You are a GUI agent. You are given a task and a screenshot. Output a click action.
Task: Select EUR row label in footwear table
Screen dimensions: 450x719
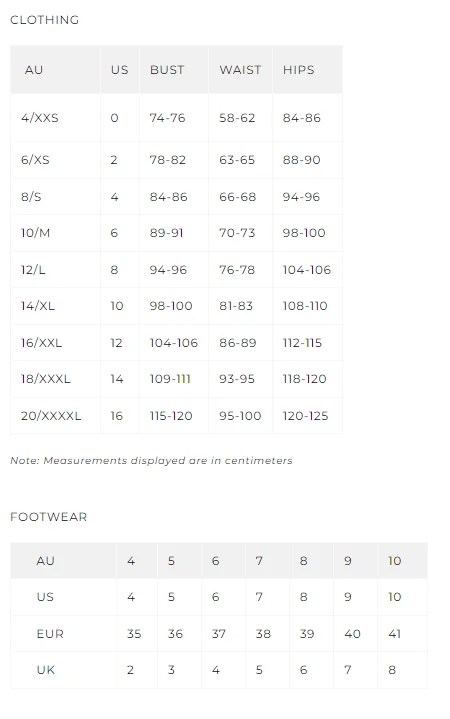[x=50, y=634]
